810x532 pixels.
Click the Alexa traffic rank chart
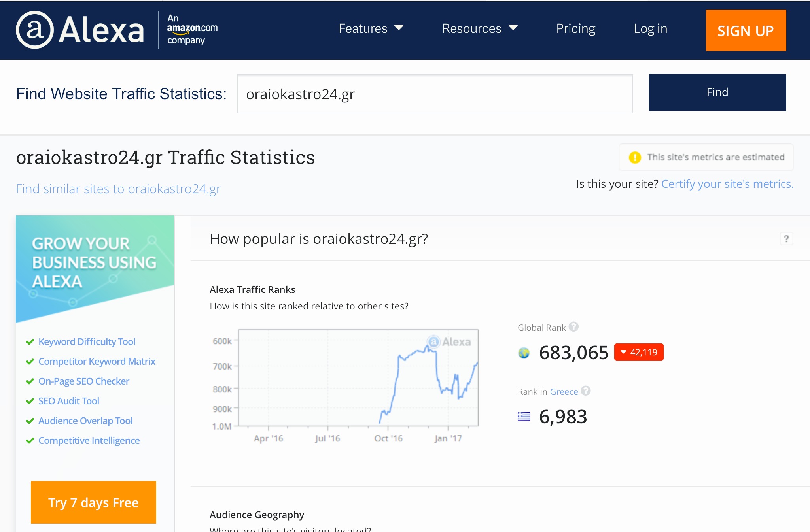(358, 378)
